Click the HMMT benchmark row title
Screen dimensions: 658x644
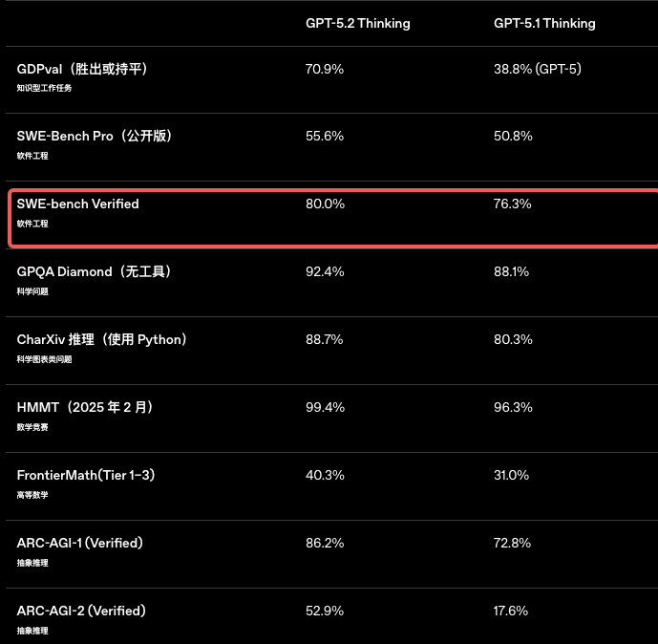pos(85,408)
